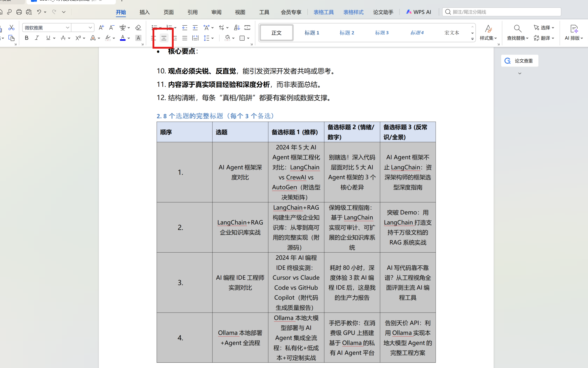Increase paragraph indent
This screenshot has height=368, width=588.
coord(195,27)
